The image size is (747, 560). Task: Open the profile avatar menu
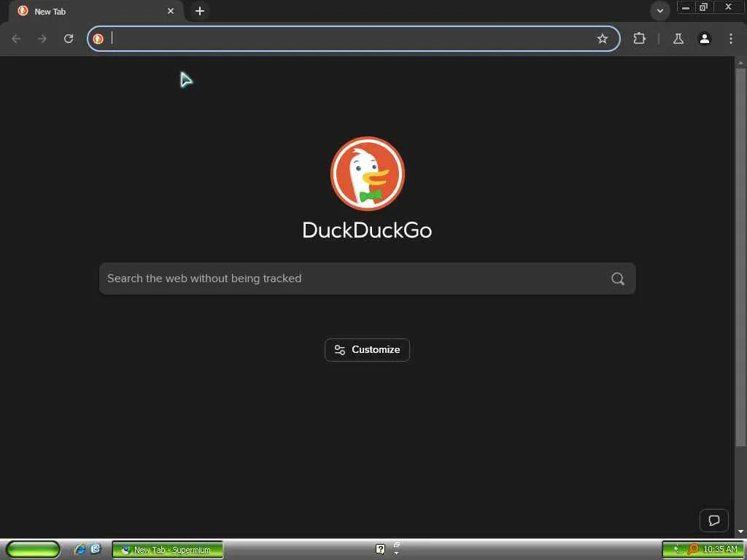click(x=705, y=39)
